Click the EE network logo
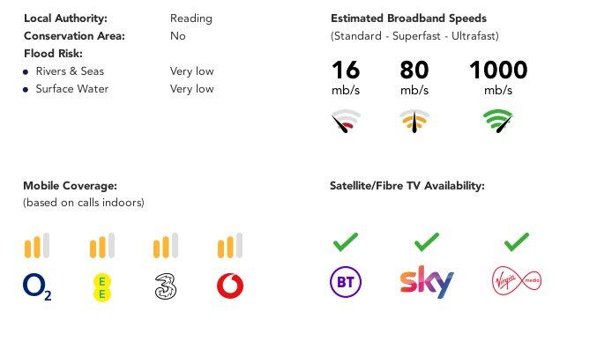 click(102, 286)
